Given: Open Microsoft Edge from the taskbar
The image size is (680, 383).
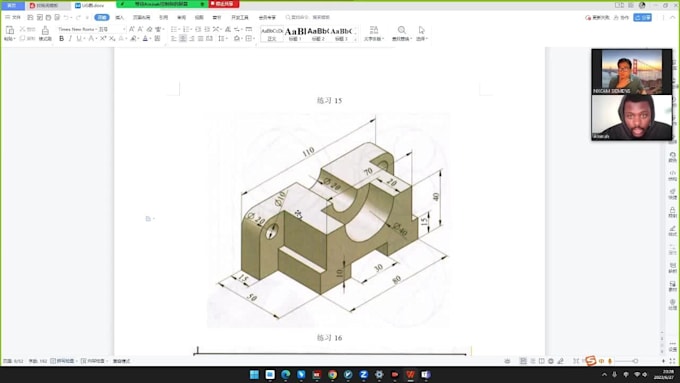Looking at the screenshot, I should [x=285, y=374].
